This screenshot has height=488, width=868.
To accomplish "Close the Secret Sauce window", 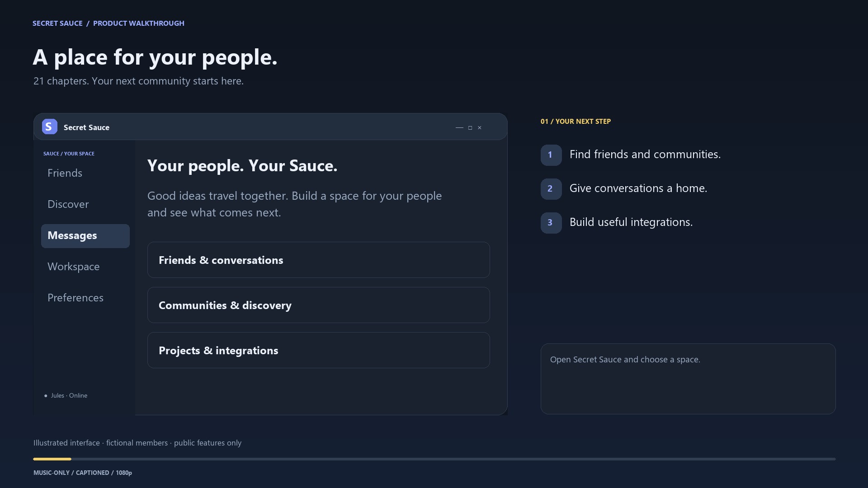I will [480, 128].
